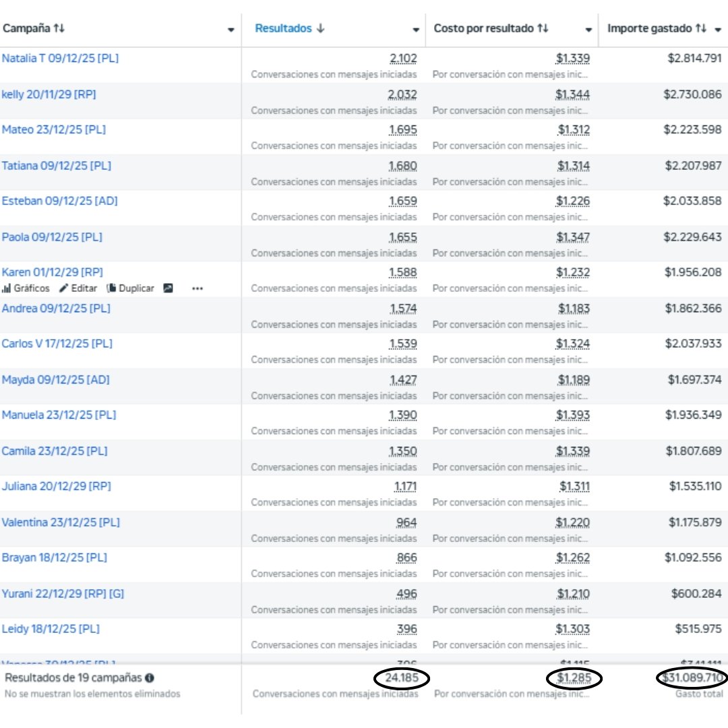Expand the Importe gastado column dropdown caret
Screen dimensions: 728x728
(x=718, y=30)
